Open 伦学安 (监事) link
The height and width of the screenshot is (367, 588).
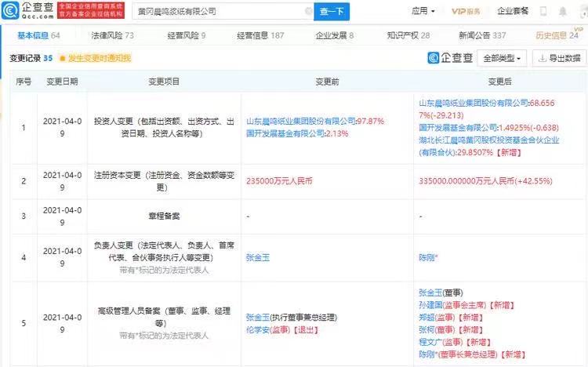pyautogui.click(x=258, y=330)
